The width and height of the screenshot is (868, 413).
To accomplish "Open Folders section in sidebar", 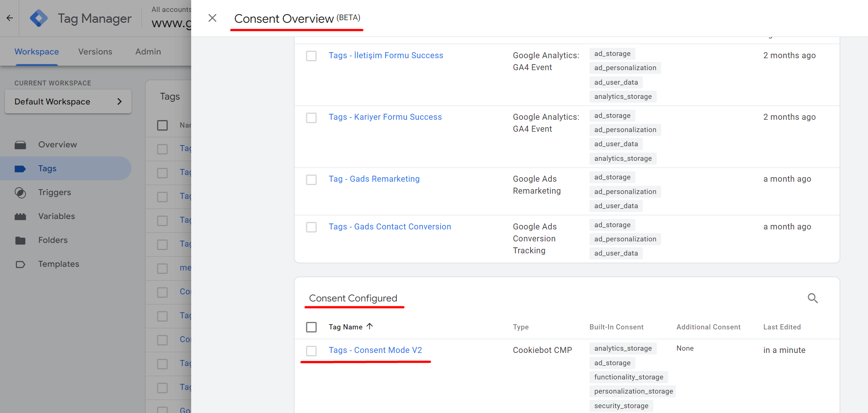I will pyautogui.click(x=53, y=240).
